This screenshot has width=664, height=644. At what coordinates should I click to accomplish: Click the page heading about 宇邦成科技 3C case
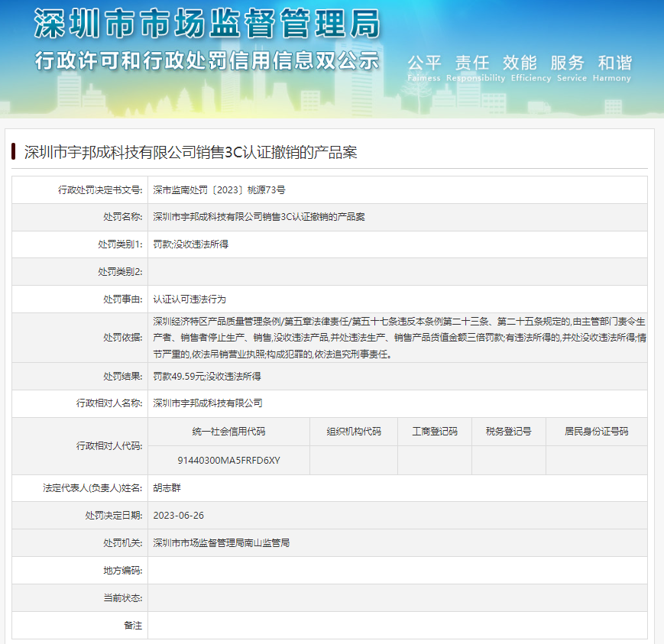tap(190, 153)
